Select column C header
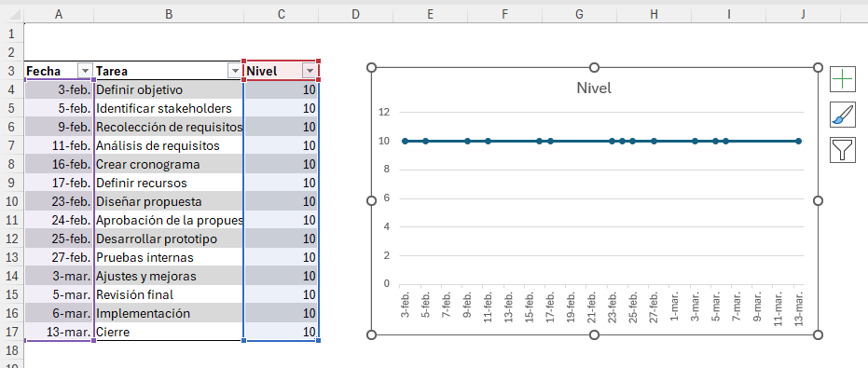The width and height of the screenshot is (868, 368). (x=282, y=14)
